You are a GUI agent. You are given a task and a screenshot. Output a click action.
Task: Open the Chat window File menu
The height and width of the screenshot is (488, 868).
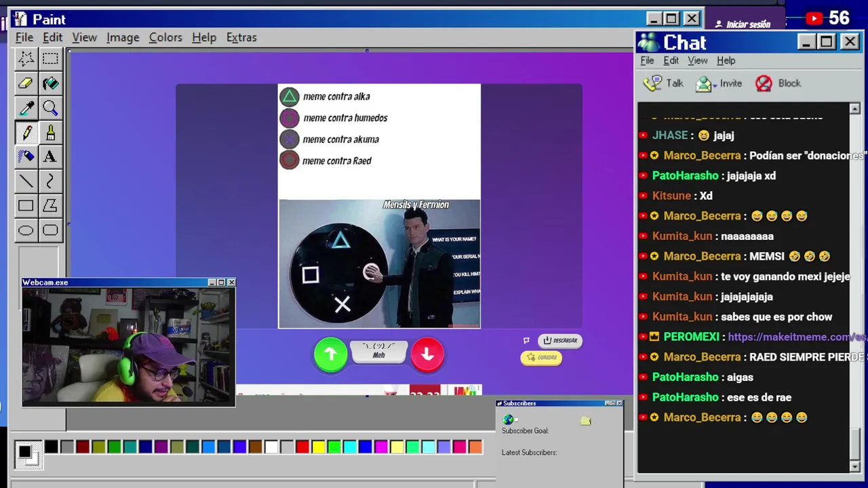[647, 60]
